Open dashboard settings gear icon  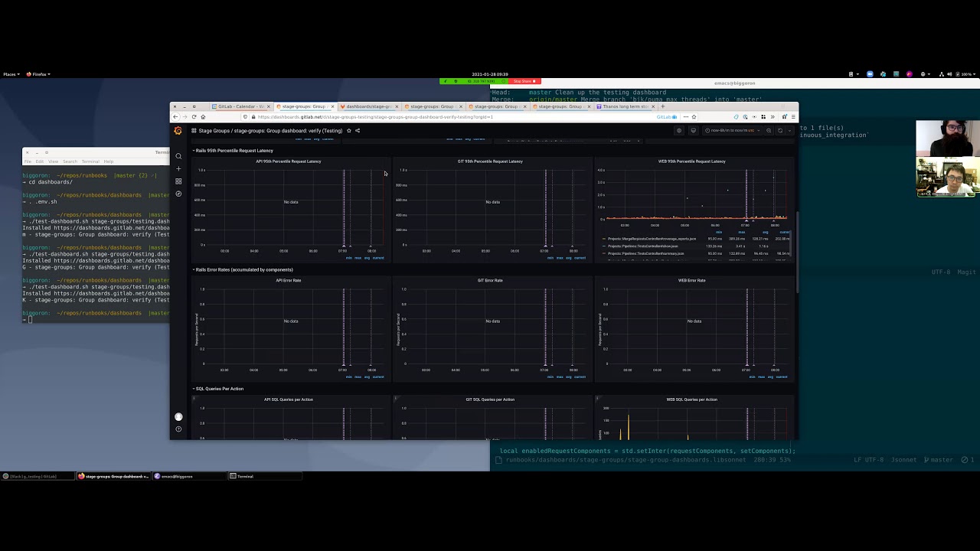[x=678, y=131]
